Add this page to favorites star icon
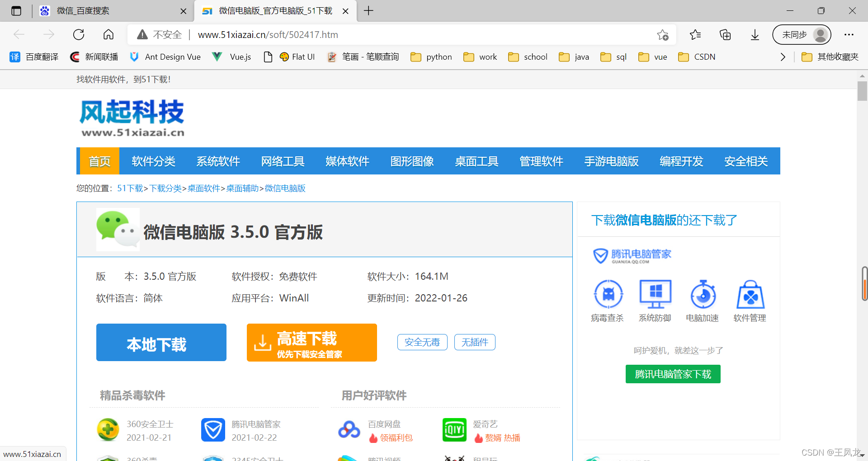Screen dimensions: 868x461 663,35
